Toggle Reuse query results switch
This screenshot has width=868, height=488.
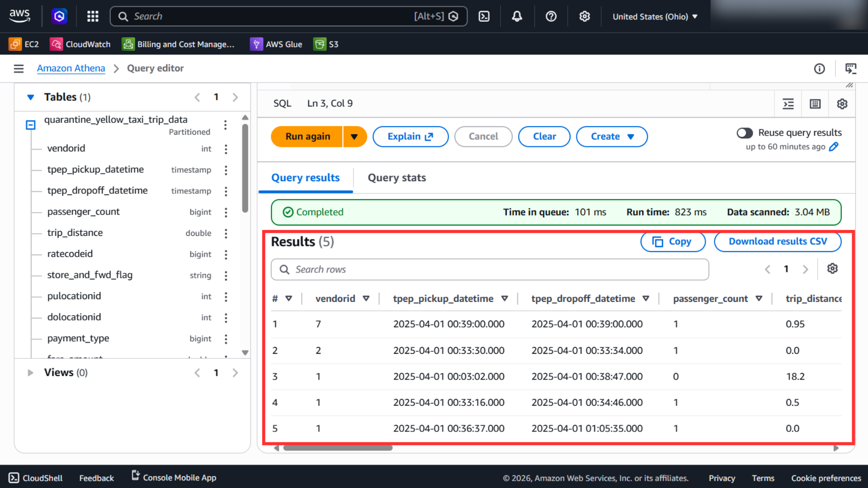click(745, 133)
